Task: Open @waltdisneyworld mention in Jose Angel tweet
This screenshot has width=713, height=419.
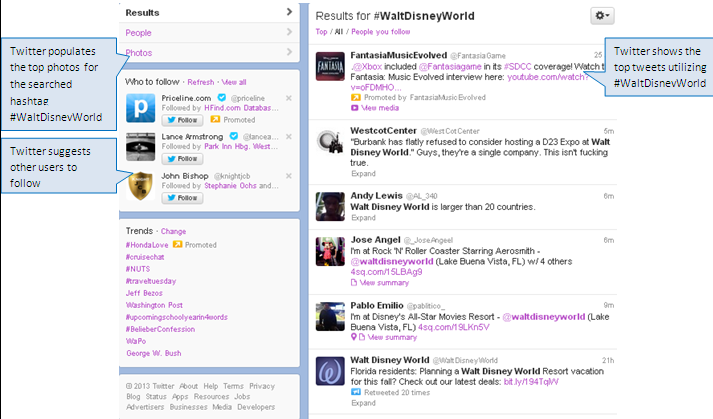Action: click(392, 262)
